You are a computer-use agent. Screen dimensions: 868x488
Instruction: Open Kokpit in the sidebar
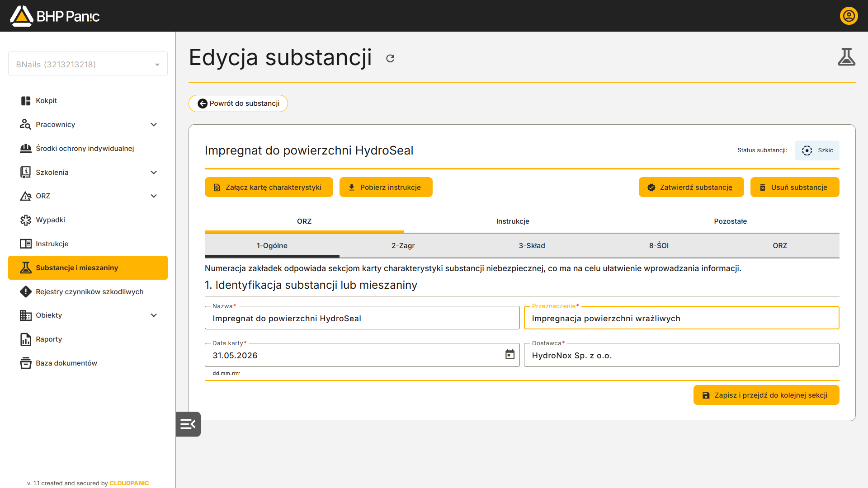point(88,101)
